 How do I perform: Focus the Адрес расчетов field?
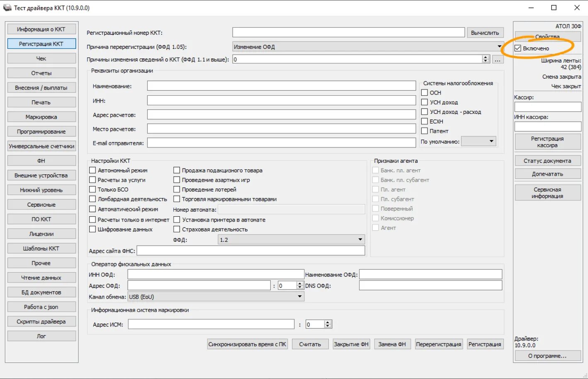pos(282,115)
